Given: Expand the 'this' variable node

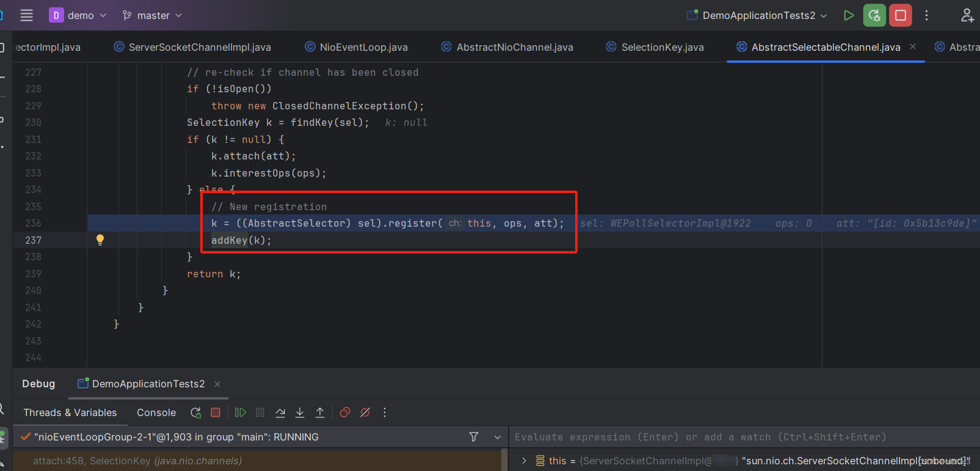Looking at the screenshot, I should pos(524,461).
